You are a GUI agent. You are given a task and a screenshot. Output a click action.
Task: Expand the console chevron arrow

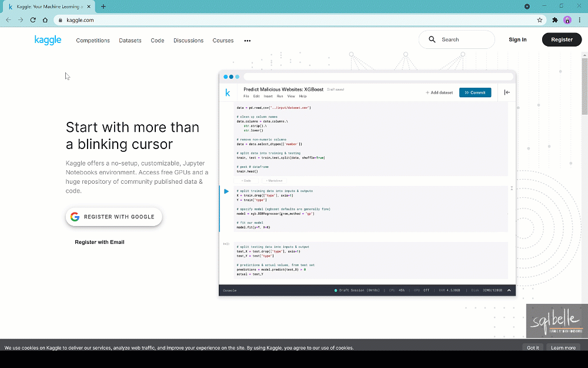click(x=509, y=290)
